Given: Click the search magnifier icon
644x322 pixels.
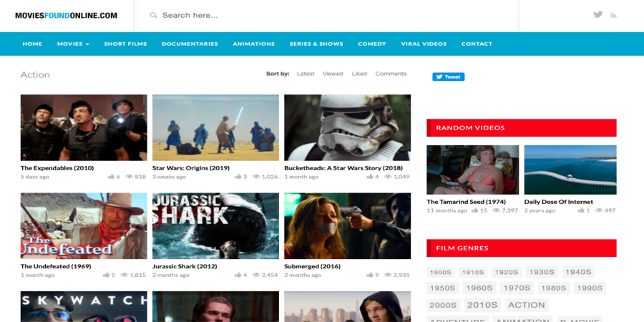Looking at the screenshot, I should pyautogui.click(x=153, y=15).
